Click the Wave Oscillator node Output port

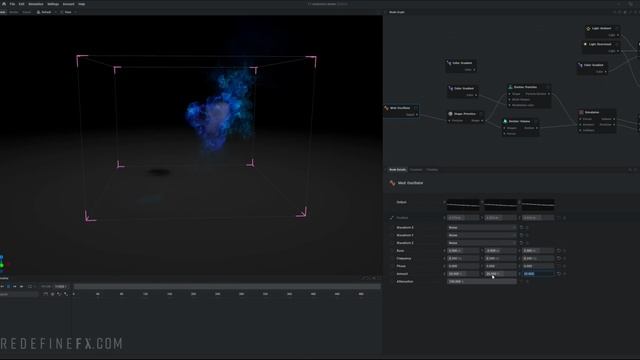(416, 115)
